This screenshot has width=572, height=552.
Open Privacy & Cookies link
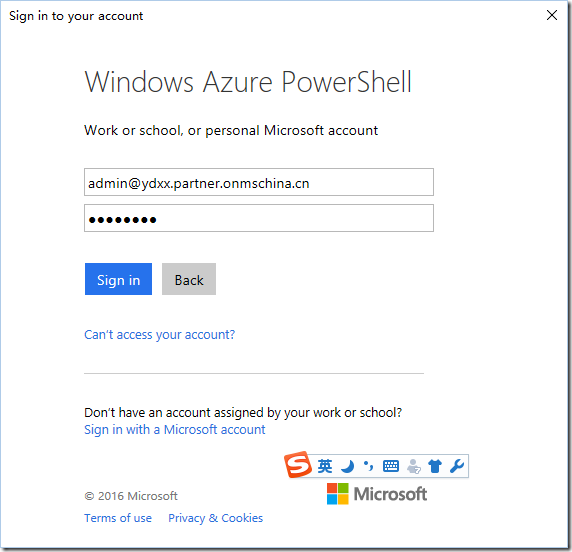[x=216, y=518]
